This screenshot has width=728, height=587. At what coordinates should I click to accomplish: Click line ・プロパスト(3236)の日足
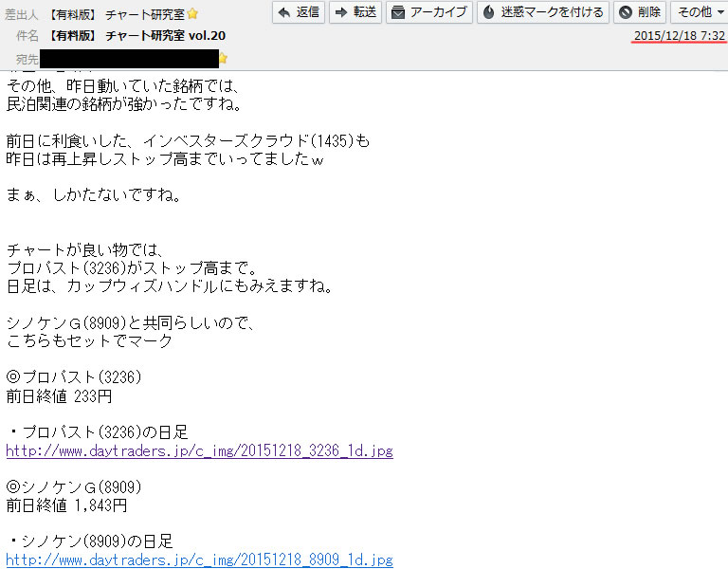click(98, 431)
